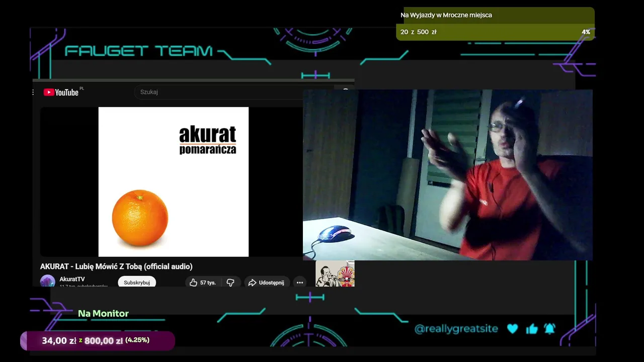Open the recommended video thumbnail below webcam
This screenshot has height=362, width=644.
click(335, 274)
